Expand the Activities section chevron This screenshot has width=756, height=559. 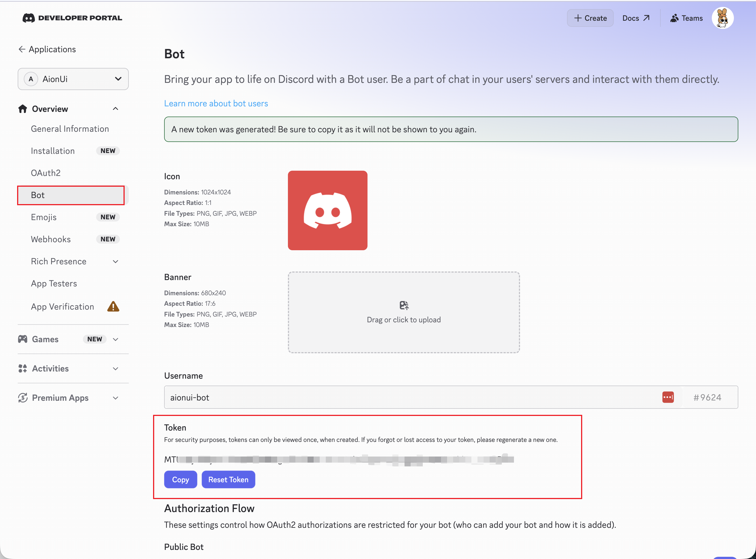pyautogui.click(x=116, y=369)
